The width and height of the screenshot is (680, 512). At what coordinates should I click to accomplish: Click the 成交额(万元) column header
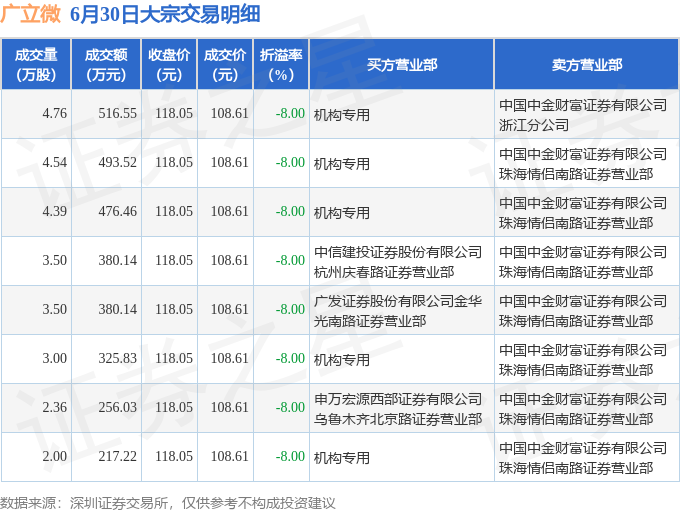click(x=106, y=64)
